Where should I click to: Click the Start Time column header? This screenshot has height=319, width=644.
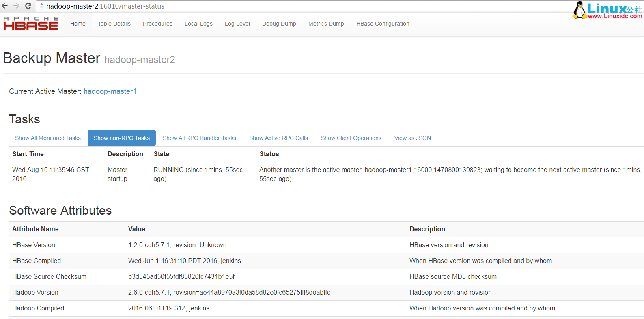pyautogui.click(x=28, y=154)
